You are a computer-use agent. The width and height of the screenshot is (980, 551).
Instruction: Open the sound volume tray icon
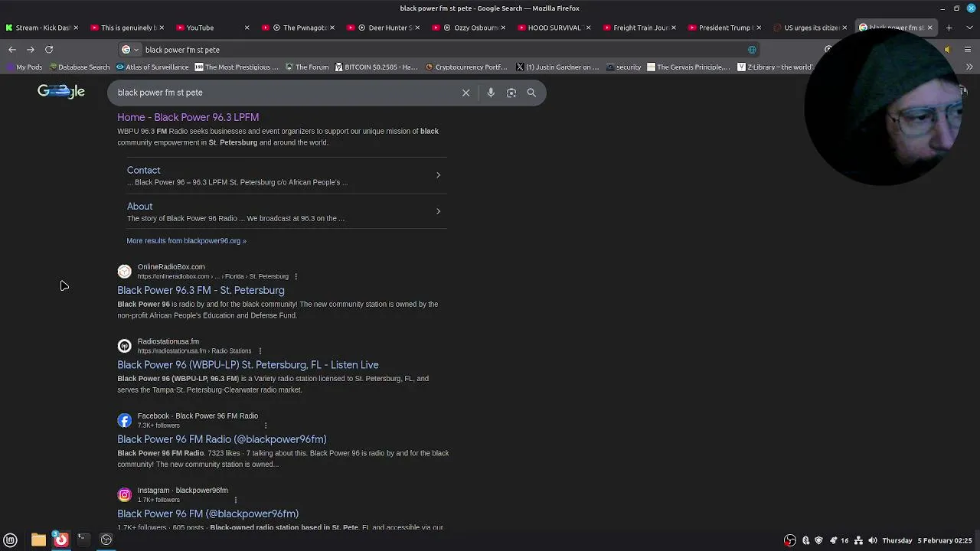tap(872, 540)
